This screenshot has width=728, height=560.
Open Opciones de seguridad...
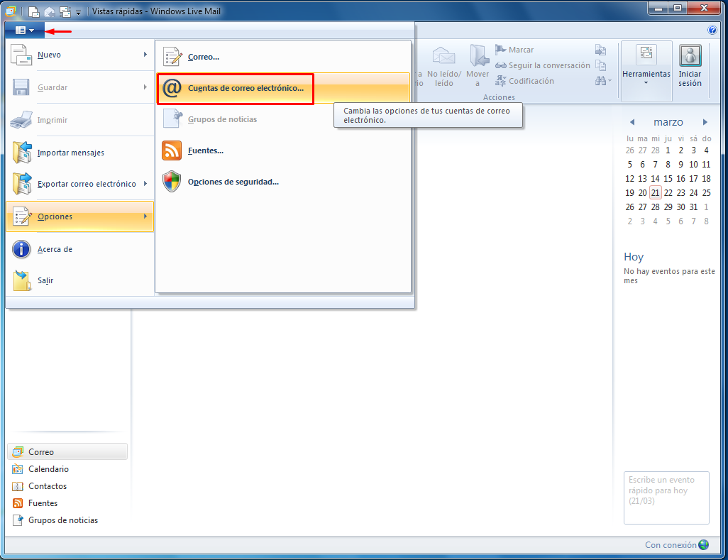pos(283,182)
